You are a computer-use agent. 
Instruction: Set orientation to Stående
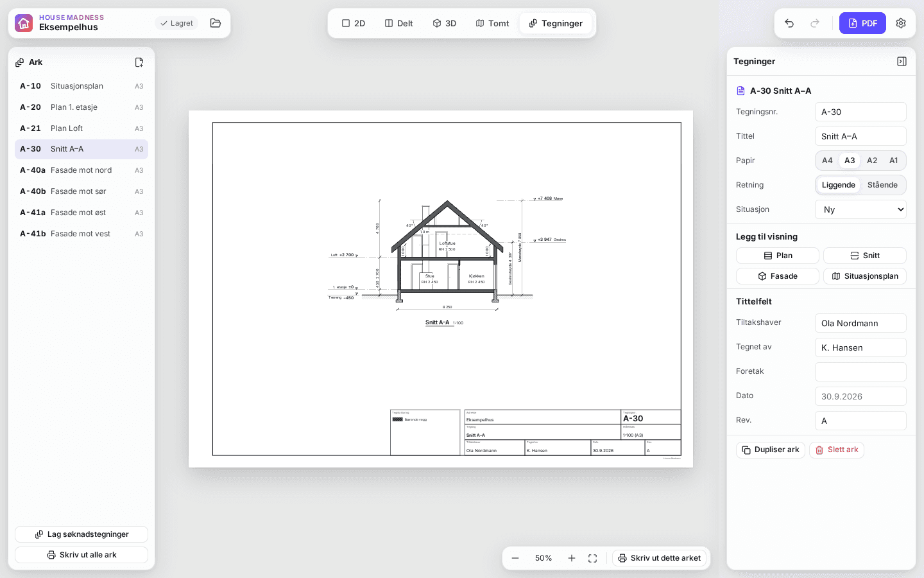[x=883, y=185]
